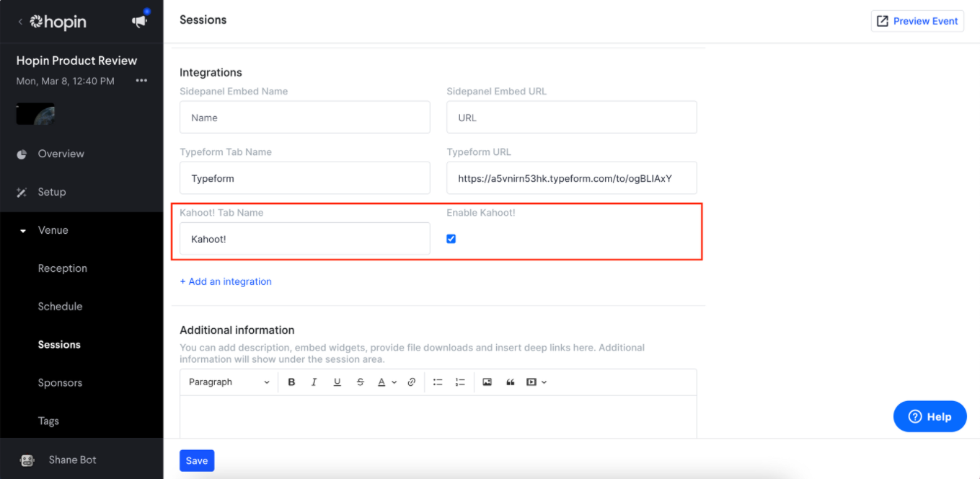Click the Save button
The image size is (980, 479).
click(197, 461)
